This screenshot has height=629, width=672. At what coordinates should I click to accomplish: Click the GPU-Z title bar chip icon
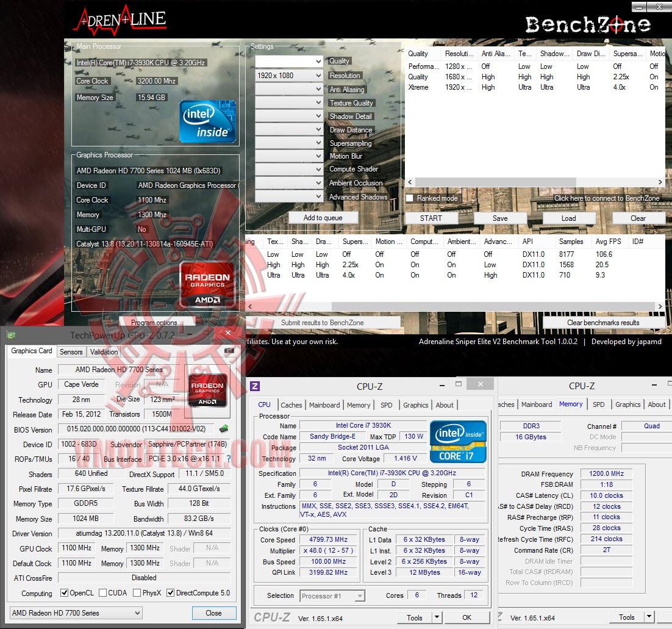[x=12, y=335]
